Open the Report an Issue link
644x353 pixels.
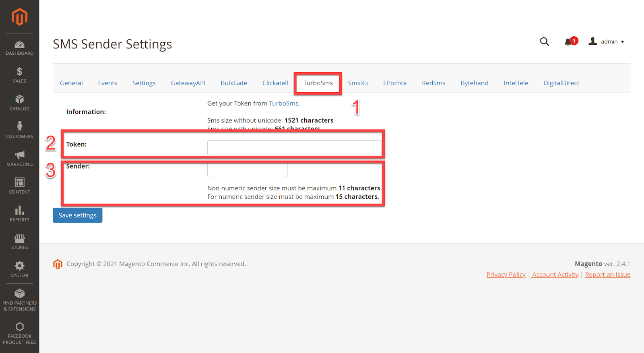tap(608, 275)
